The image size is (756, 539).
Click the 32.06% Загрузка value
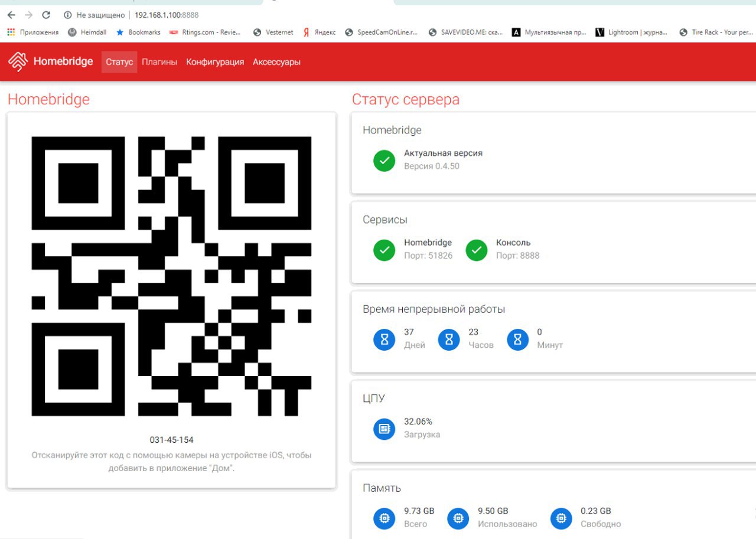tap(418, 422)
